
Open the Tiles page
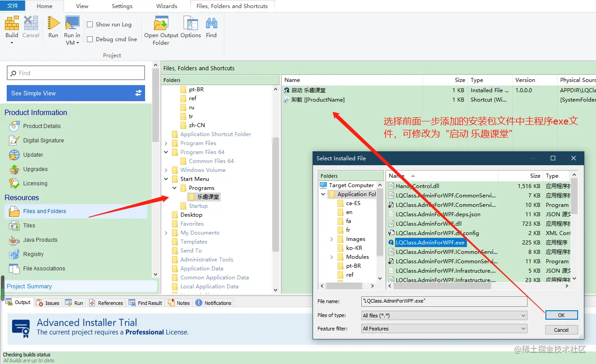coord(29,226)
